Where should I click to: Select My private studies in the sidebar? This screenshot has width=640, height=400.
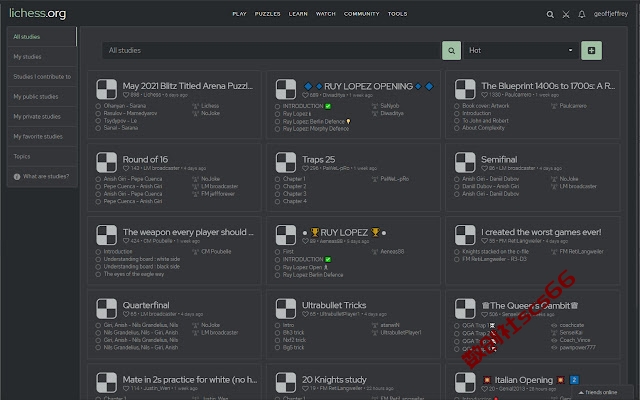pos(42,117)
